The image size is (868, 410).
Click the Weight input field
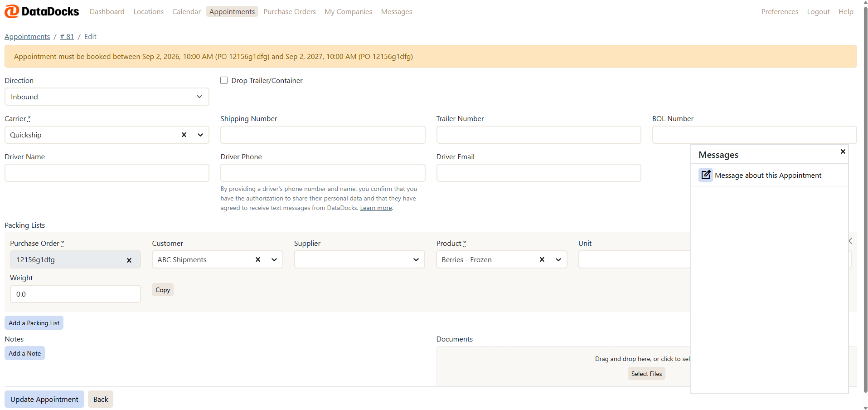pyautogui.click(x=75, y=294)
